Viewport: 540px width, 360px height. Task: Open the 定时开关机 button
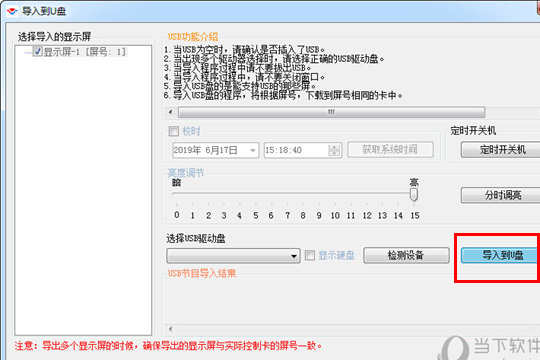(501, 150)
